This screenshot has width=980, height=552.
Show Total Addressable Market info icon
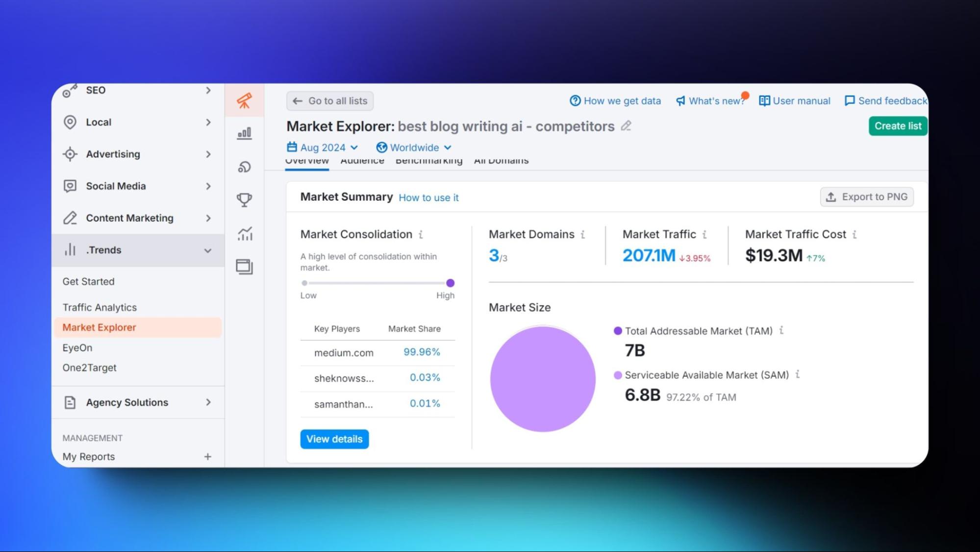(x=781, y=331)
